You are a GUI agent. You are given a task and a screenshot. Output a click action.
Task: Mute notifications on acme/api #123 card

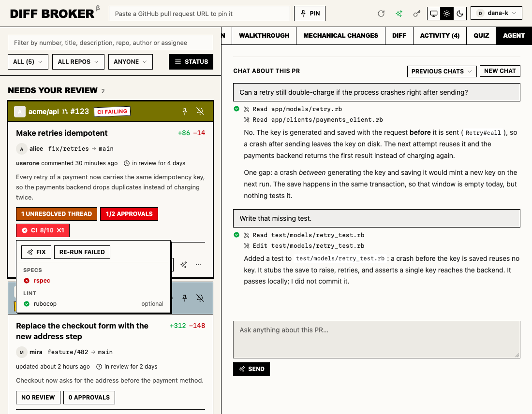click(x=200, y=112)
